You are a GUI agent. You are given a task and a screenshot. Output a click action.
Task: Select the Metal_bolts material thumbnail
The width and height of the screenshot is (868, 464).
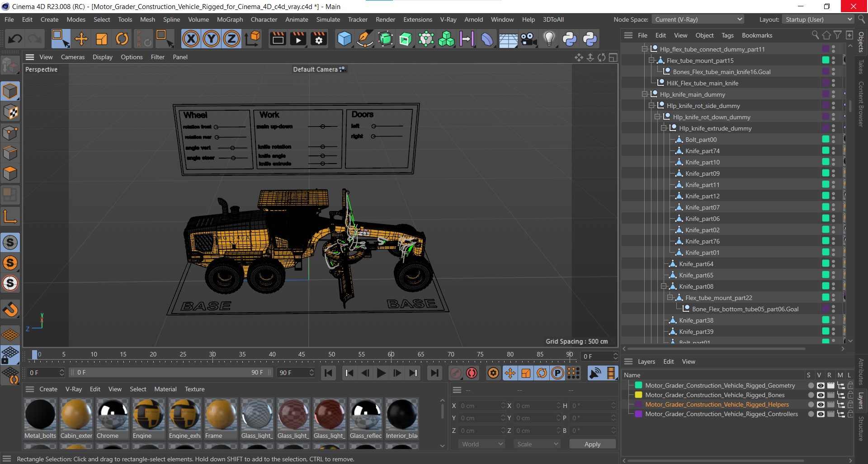click(x=40, y=414)
